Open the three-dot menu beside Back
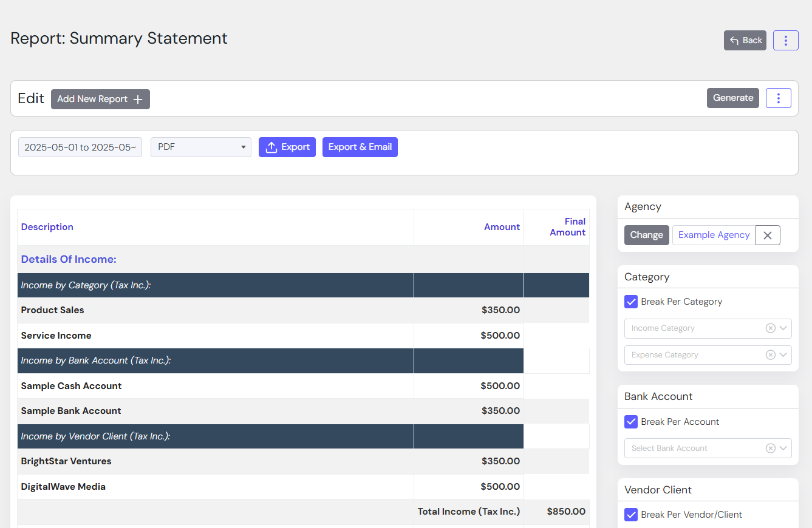This screenshot has width=812, height=528. (785, 41)
